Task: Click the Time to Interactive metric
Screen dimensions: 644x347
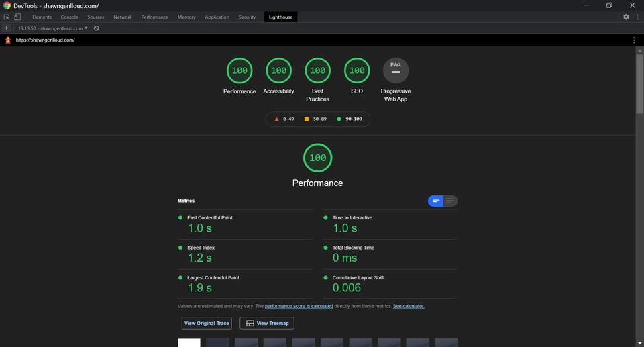Action: 390,224
